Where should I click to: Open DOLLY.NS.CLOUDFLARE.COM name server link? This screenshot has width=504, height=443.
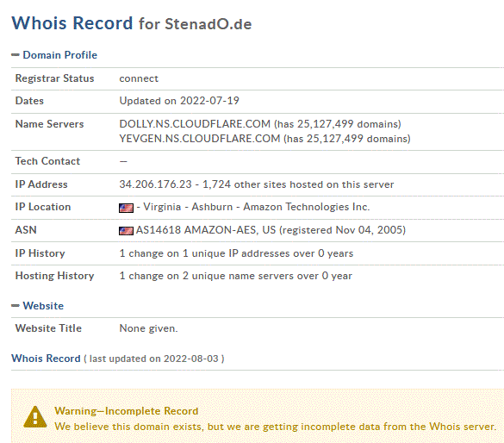195,124
